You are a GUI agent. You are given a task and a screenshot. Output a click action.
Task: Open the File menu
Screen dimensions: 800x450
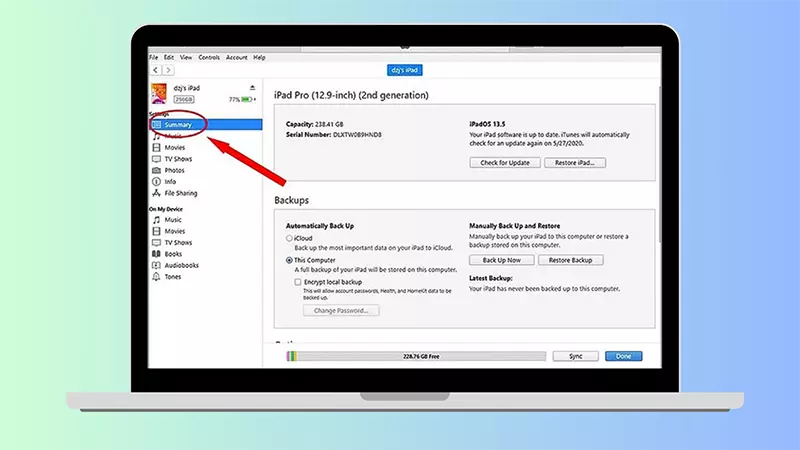154,58
